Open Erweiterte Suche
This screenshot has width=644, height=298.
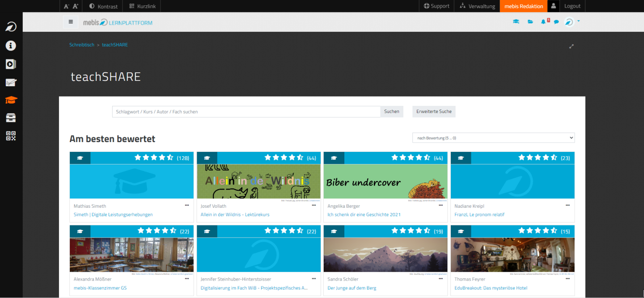(x=434, y=112)
